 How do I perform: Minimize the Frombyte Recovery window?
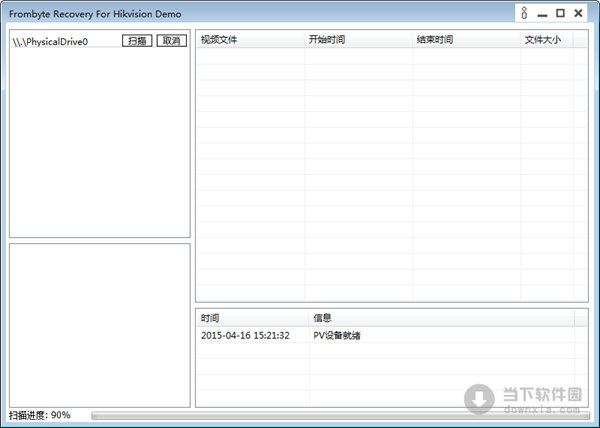(542, 15)
